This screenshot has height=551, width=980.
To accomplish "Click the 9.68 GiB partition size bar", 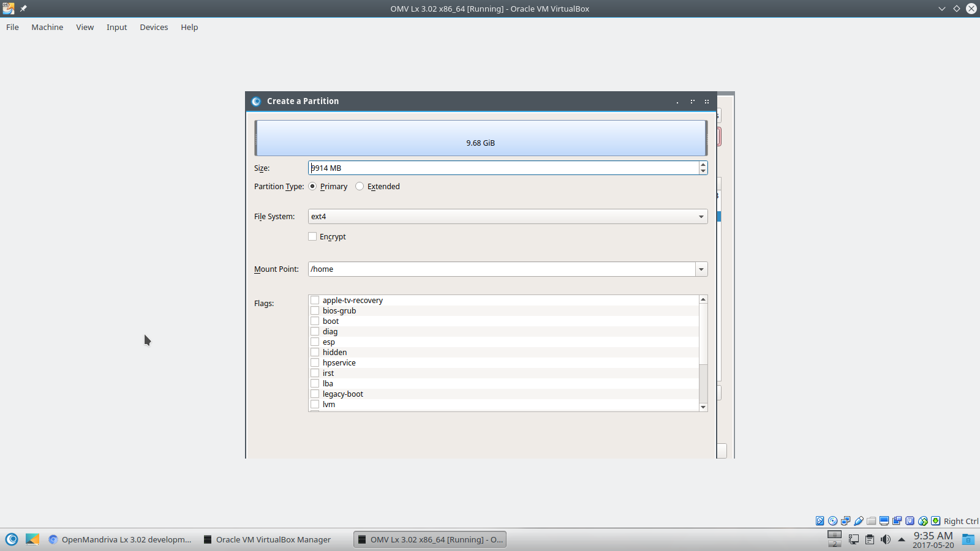I will (481, 138).
